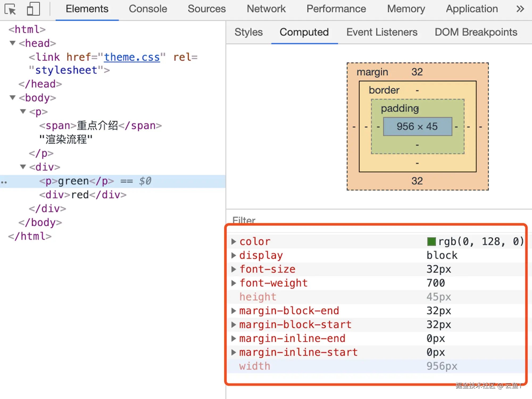Switch to the Network panel tab
Screen dimensions: 532x399
[266, 9]
